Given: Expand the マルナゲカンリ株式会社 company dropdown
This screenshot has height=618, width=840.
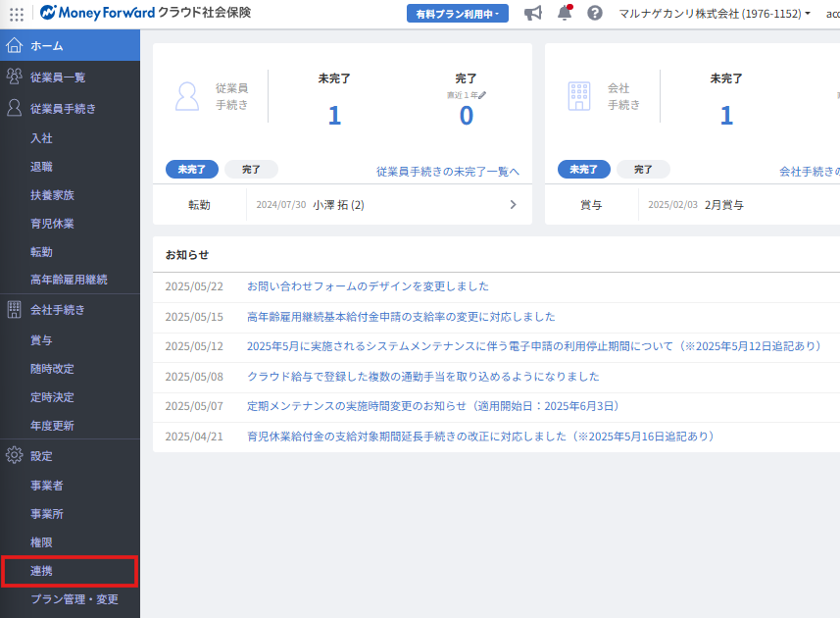Looking at the screenshot, I should (714, 14).
